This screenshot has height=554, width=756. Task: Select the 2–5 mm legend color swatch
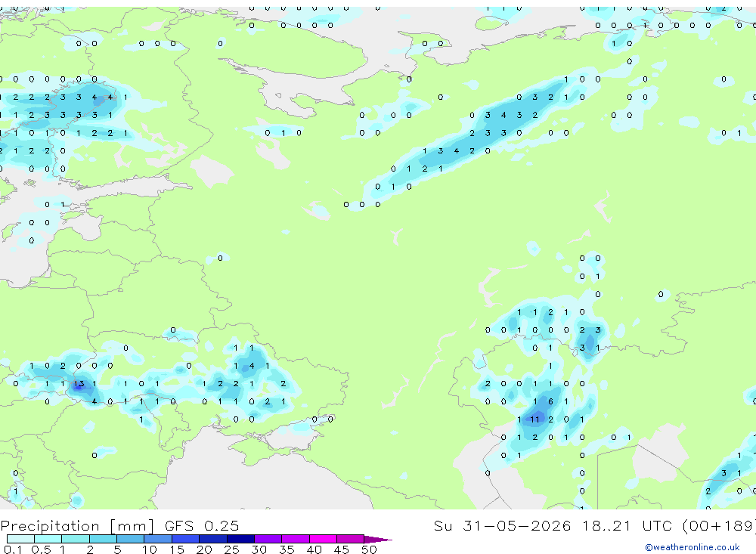[x=103, y=539]
